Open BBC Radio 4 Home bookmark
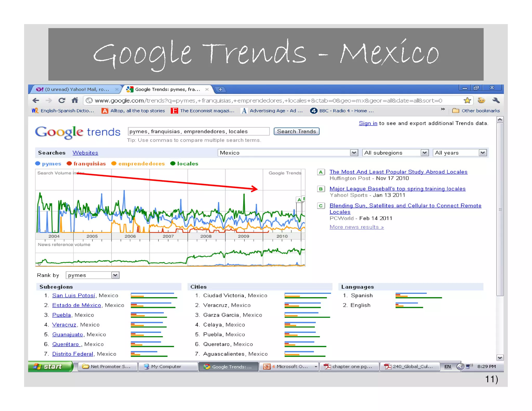The height and width of the screenshot is (411, 532). point(342,111)
